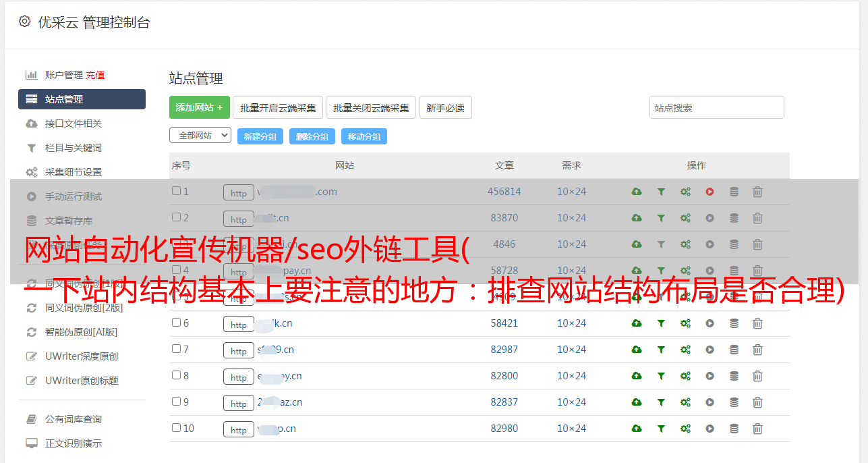
Task: Click the red play icon in row 1
Action: (710, 192)
